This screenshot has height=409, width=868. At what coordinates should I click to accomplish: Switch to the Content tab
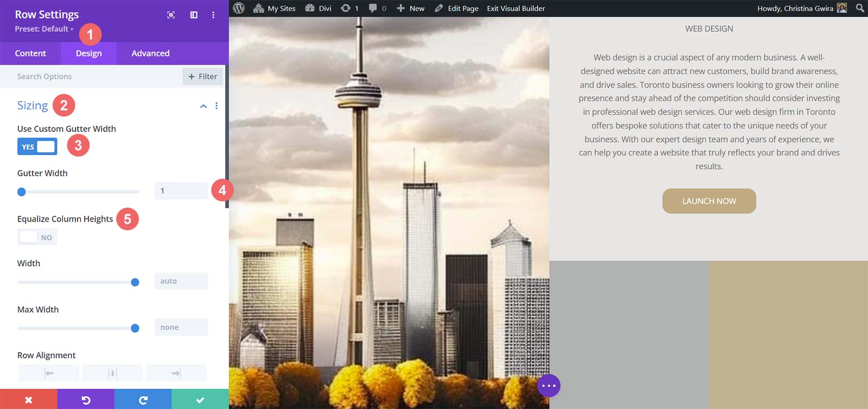[x=30, y=53]
